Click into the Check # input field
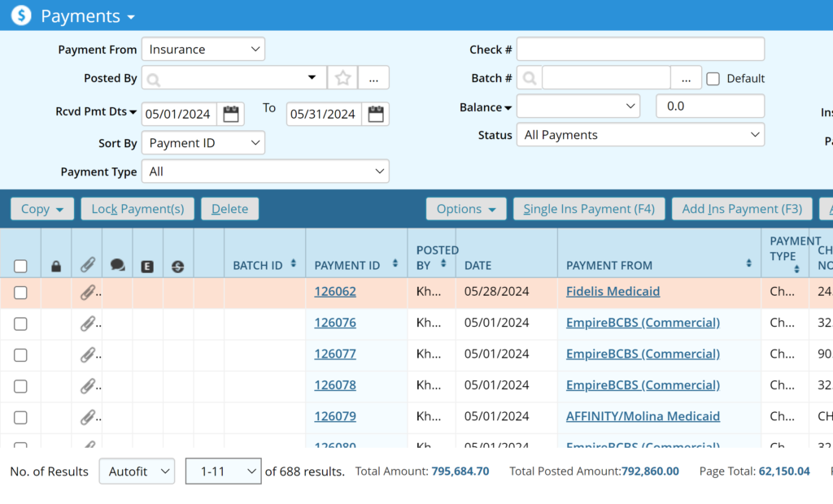 click(640, 50)
